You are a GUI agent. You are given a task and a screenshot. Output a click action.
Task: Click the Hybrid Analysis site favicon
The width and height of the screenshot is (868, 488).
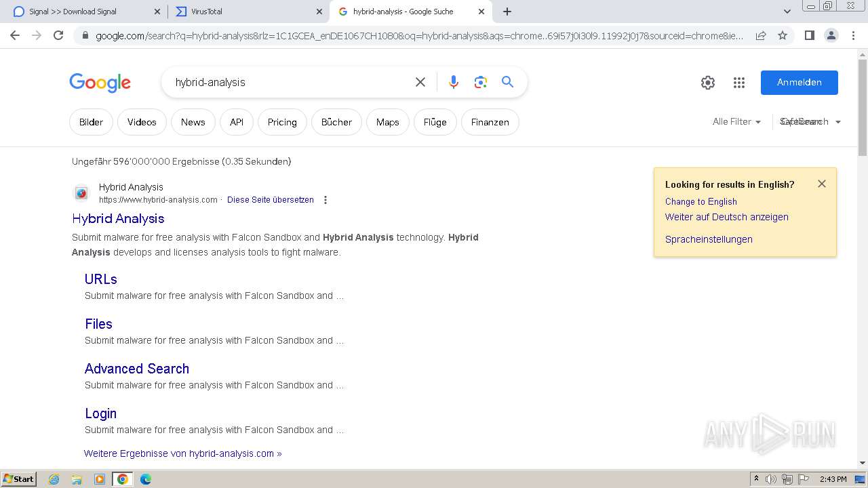coord(81,193)
